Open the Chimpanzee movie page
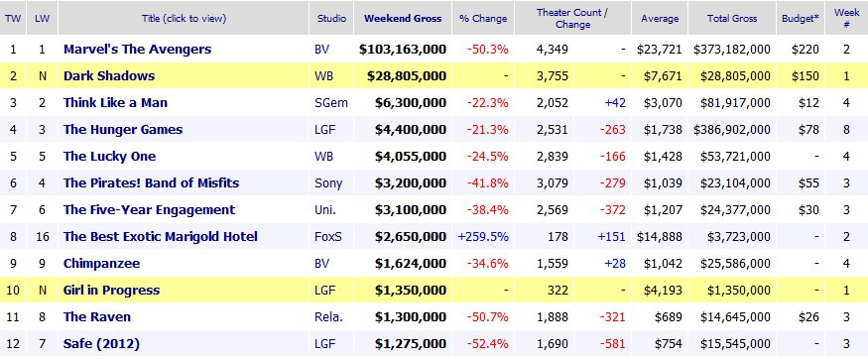Viewport: 868px width, 359px height. (x=102, y=264)
